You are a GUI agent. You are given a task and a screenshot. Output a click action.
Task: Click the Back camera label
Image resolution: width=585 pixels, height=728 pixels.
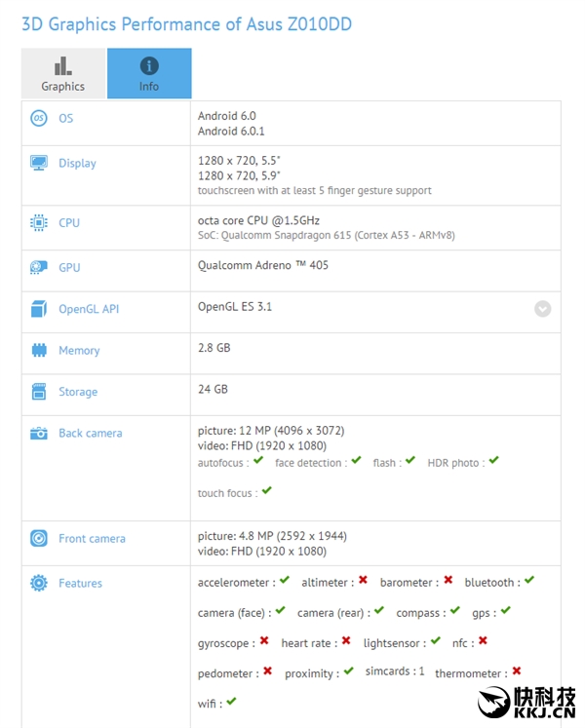90,433
